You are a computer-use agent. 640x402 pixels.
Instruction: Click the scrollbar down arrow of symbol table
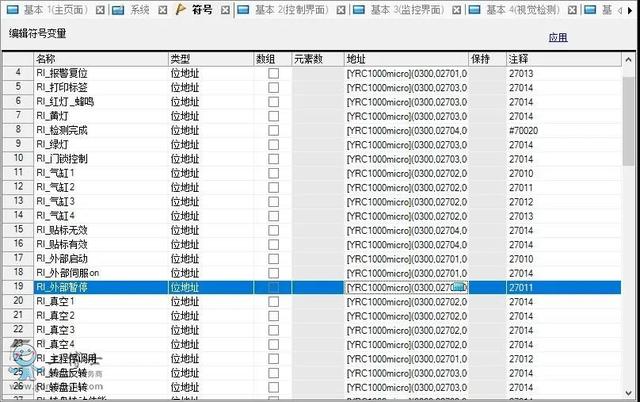point(628,393)
